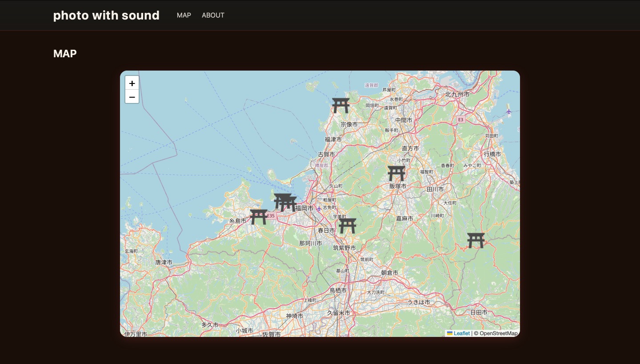This screenshot has height=364, width=640.
Task: Click the 久留米市 city label
Action: 339,313
